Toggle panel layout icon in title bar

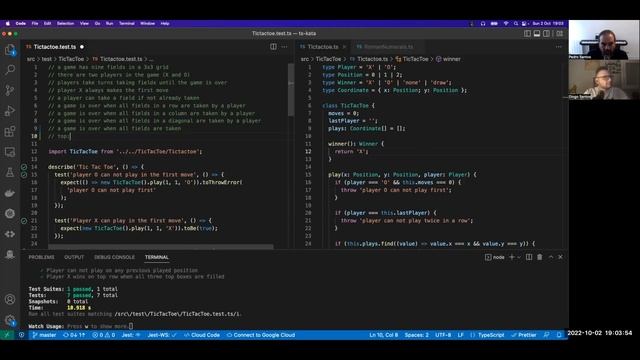coord(537,33)
